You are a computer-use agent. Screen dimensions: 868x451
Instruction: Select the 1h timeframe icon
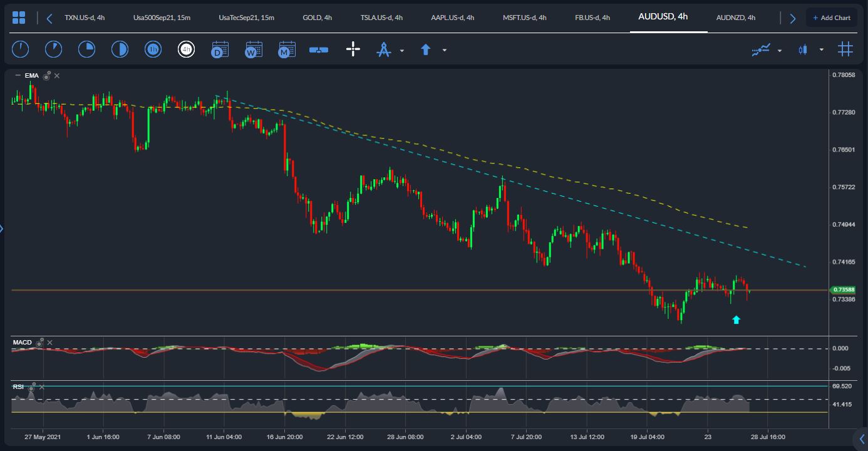tap(153, 49)
